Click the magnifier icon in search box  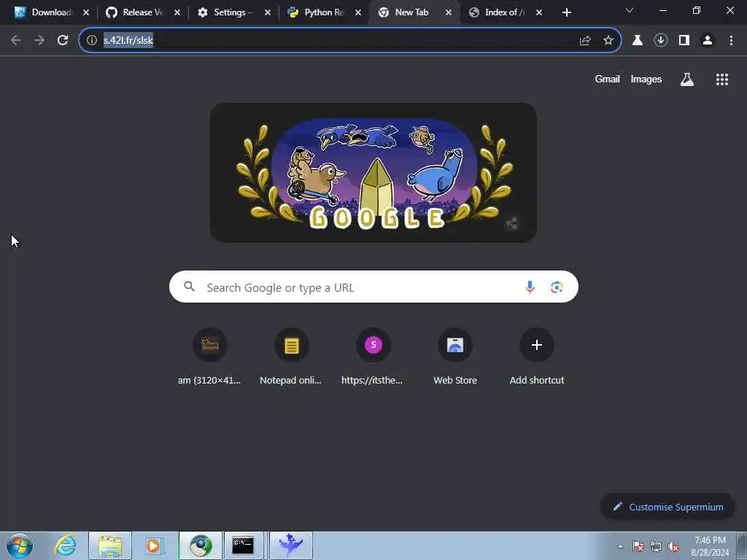pyautogui.click(x=190, y=287)
